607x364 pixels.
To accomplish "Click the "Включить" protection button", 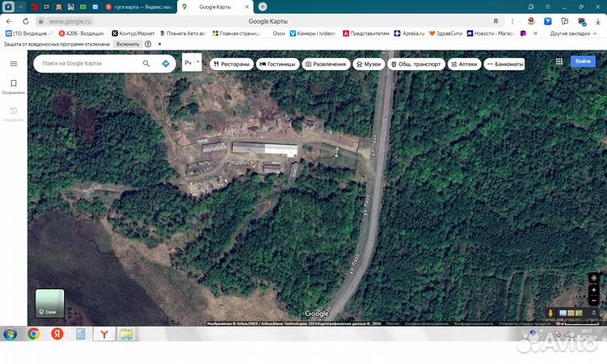I will tap(128, 44).
